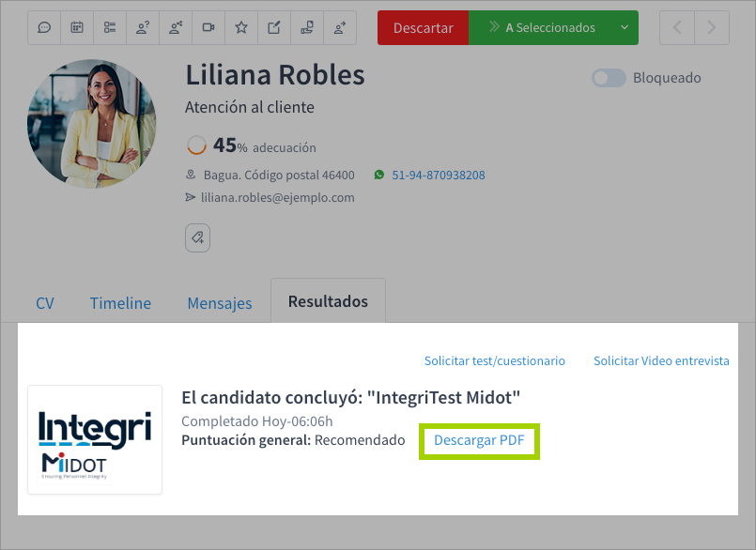The height and width of the screenshot is (550, 756).
Task: Click the Descartar button
Action: tap(423, 28)
